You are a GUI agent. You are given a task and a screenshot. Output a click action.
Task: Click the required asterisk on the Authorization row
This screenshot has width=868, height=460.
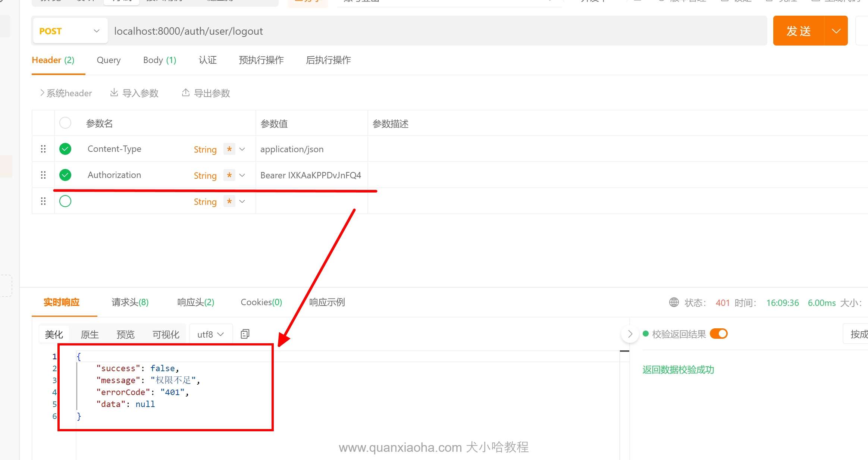click(x=229, y=175)
